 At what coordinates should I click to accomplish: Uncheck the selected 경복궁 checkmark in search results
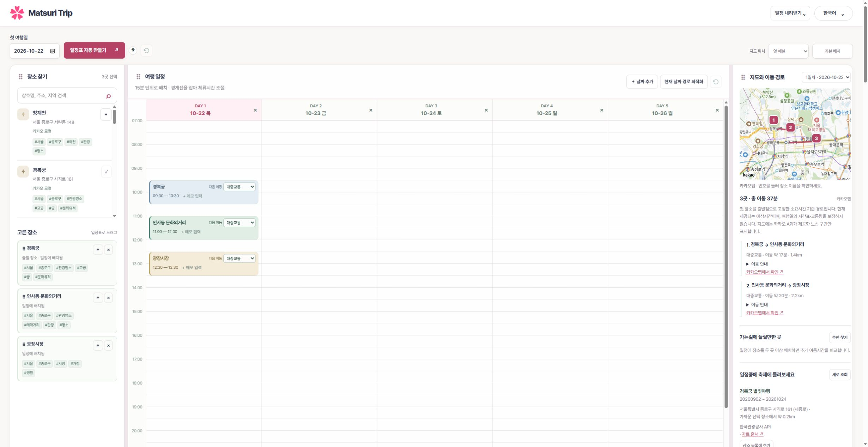tap(106, 172)
